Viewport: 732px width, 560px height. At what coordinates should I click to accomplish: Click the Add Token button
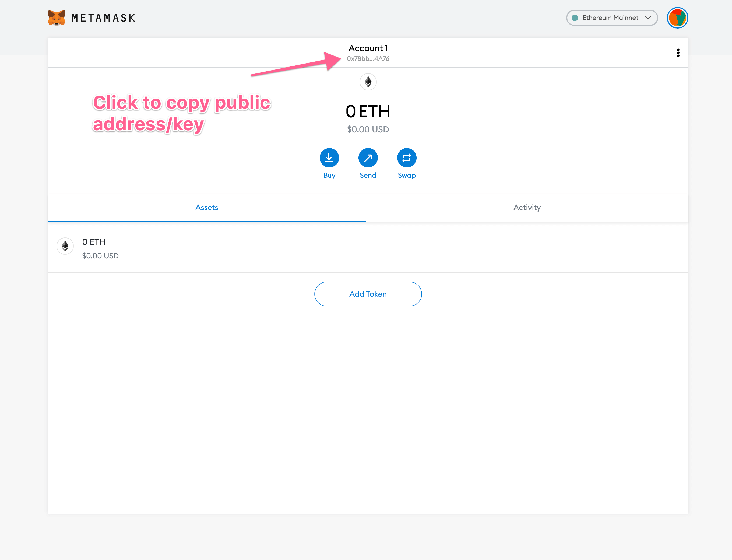coord(368,294)
